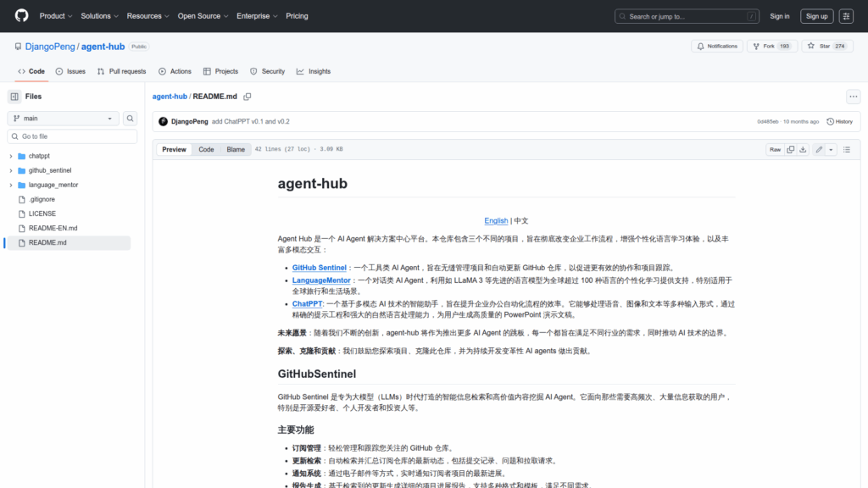
Task: Click the GitHub logo in the header
Action: pos(21,16)
